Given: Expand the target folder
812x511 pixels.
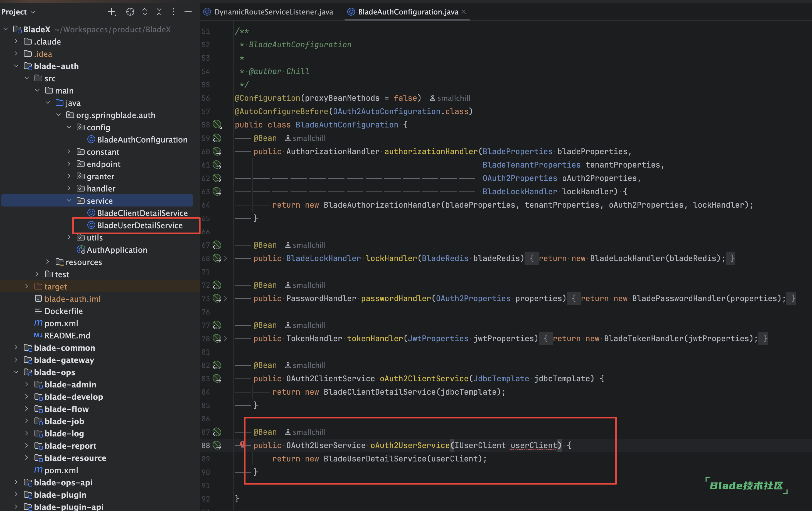Looking at the screenshot, I should 27,286.
